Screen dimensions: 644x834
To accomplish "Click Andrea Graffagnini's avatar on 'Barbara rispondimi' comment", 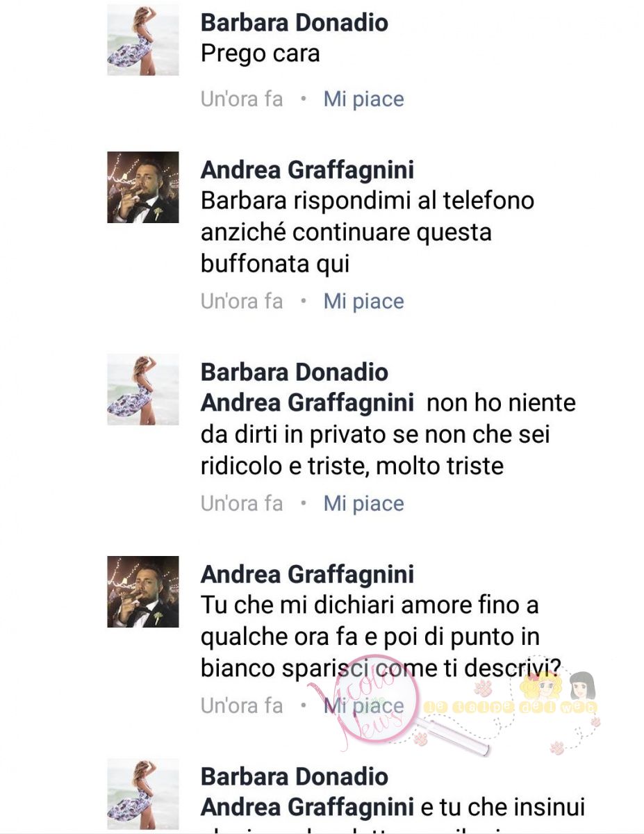I will 143,187.
